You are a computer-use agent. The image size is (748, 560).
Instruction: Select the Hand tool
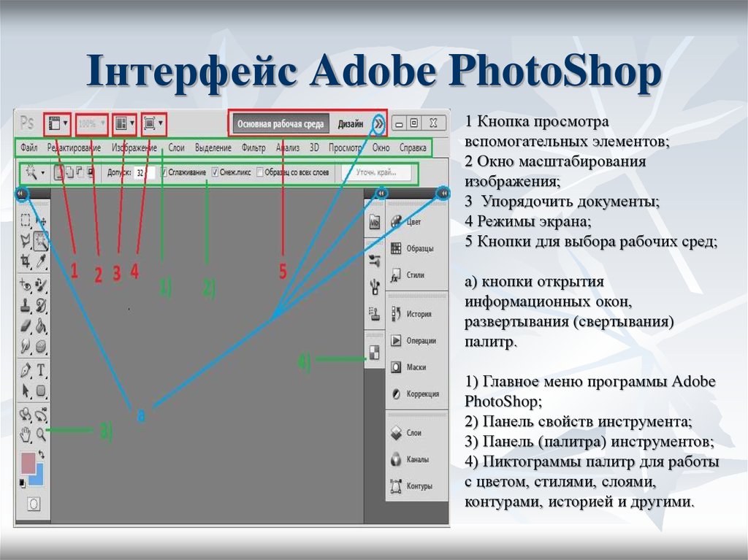pos(26,434)
